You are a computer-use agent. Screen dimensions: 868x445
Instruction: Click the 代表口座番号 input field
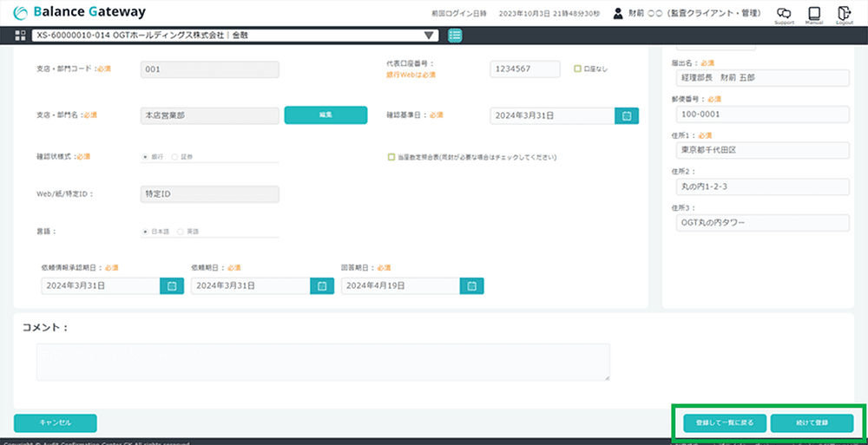(x=524, y=69)
